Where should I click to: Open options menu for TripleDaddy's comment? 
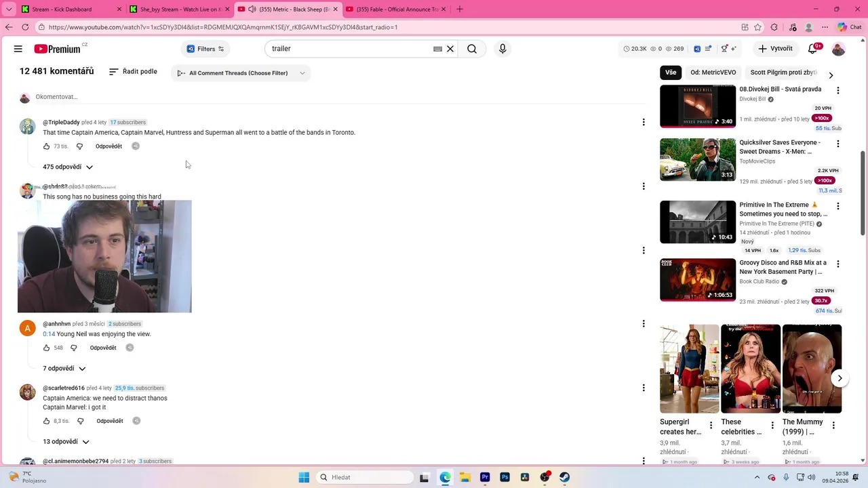pos(644,122)
